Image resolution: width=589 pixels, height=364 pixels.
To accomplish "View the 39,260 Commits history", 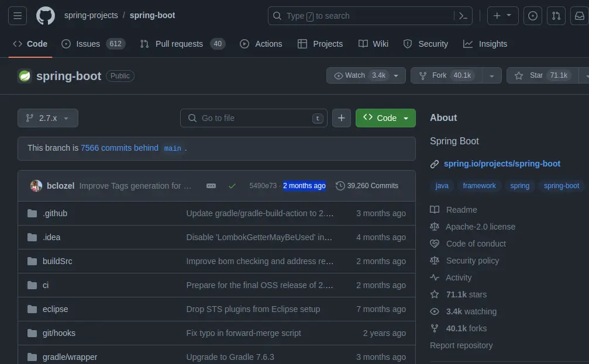I will pos(367,186).
